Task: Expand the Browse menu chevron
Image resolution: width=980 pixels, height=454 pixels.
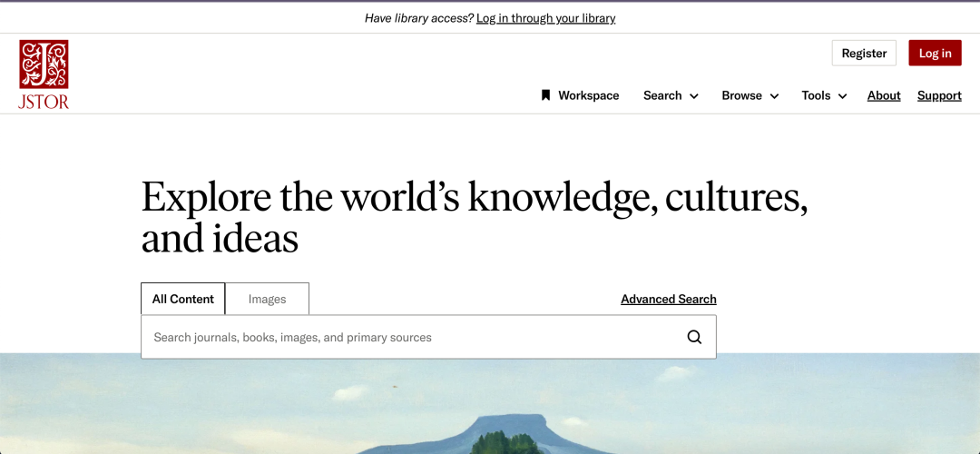Action: pos(774,96)
